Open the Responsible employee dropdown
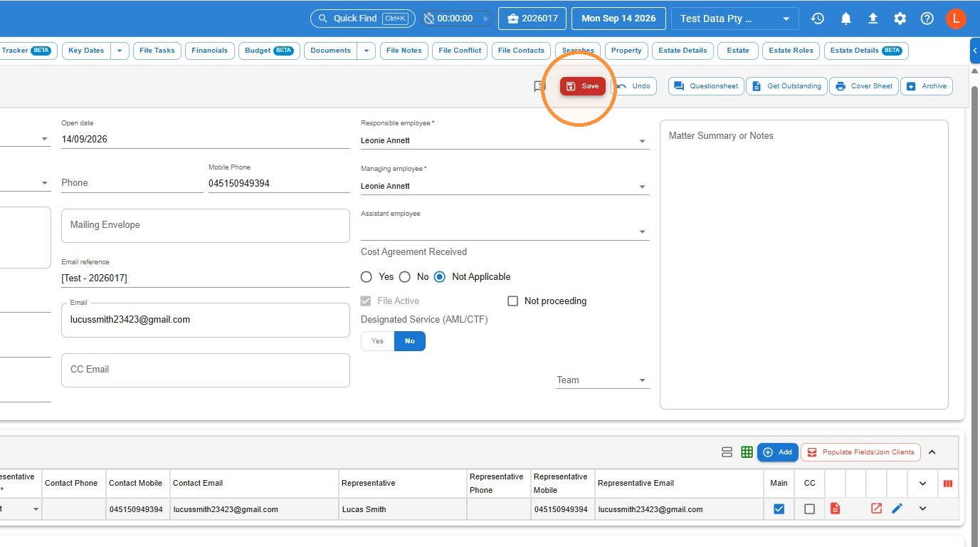Viewport: 980px width, 547px height. 505,140
